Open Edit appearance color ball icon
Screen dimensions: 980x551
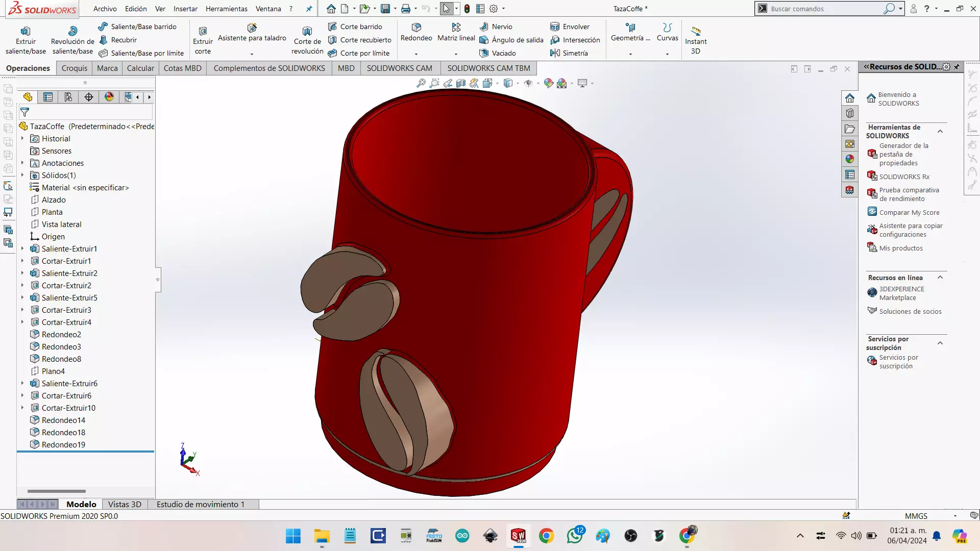(x=549, y=83)
